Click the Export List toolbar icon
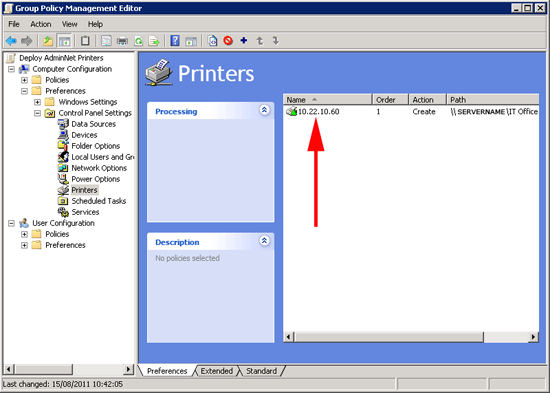 pos(154,41)
